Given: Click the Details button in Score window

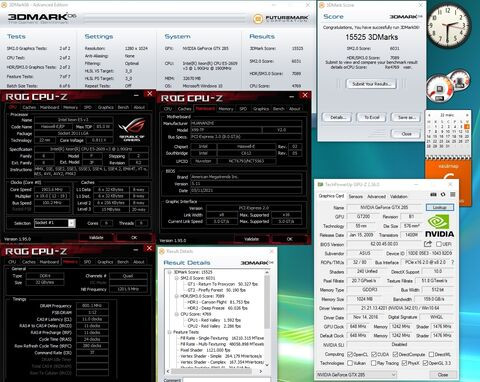Looking at the screenshot, I should (x=338, y=117).
